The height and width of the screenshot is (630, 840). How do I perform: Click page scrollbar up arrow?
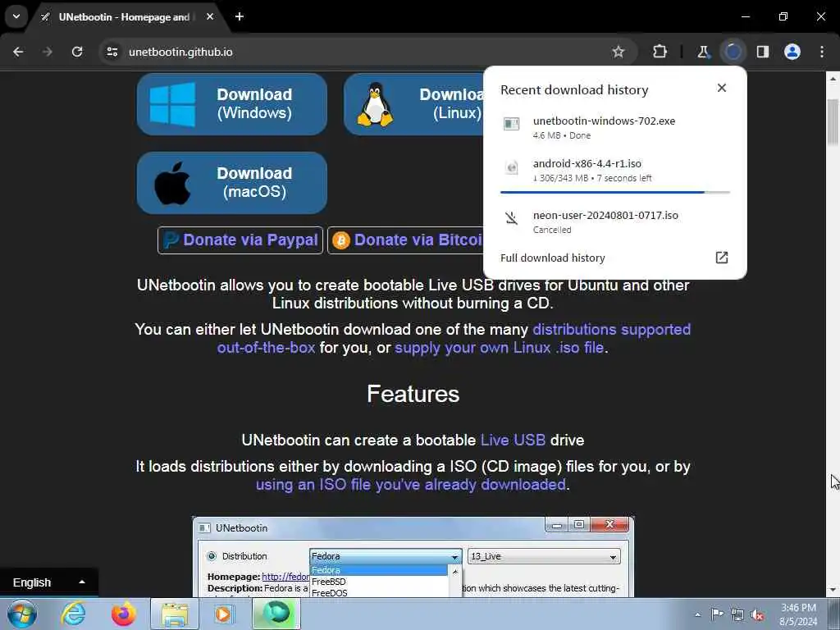[x=833, y=79]
